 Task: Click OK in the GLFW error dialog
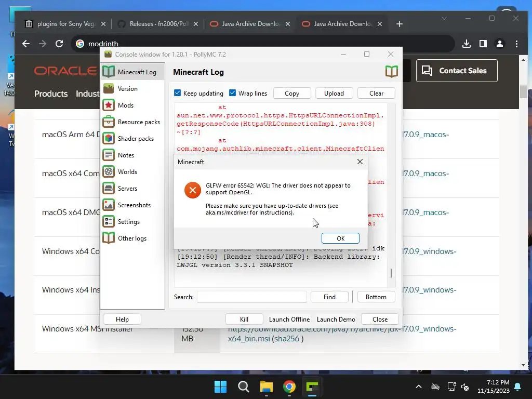coord(340,238)
